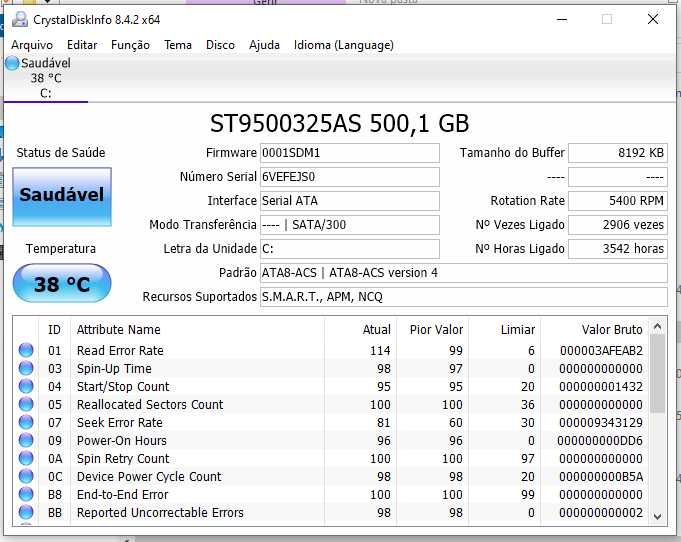Click the blue health orb beside Saudável disk tab
The image size is (681, 542).
(12, 63)
